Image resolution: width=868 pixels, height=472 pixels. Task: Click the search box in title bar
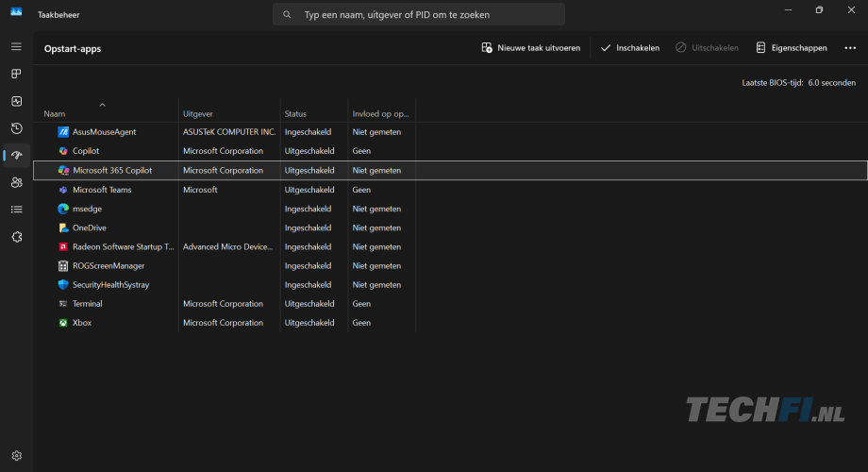(x=419, y=15)
